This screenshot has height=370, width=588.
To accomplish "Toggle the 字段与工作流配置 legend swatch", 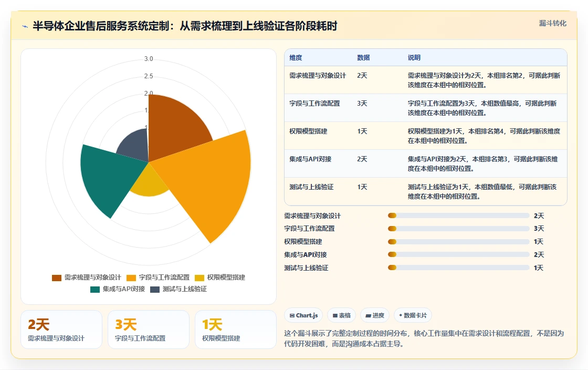I will click(x=131, y=277).
